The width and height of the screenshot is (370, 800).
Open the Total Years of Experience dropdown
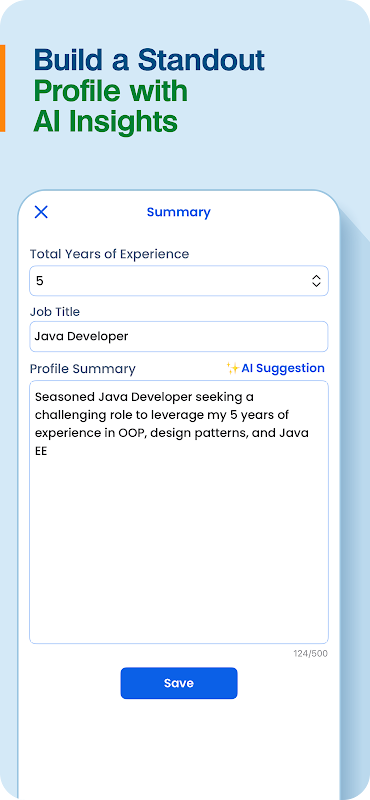[x=179, y=281]
